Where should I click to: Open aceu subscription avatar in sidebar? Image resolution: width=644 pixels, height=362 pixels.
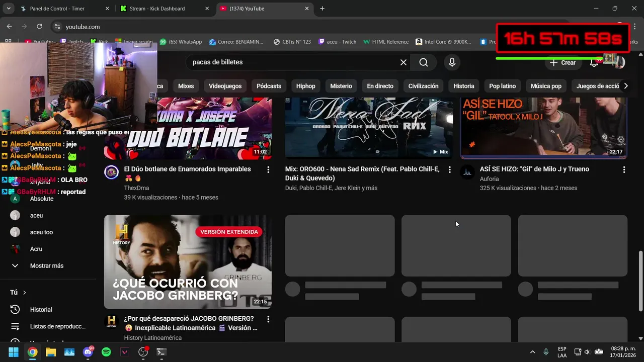[x=15, y=215]
